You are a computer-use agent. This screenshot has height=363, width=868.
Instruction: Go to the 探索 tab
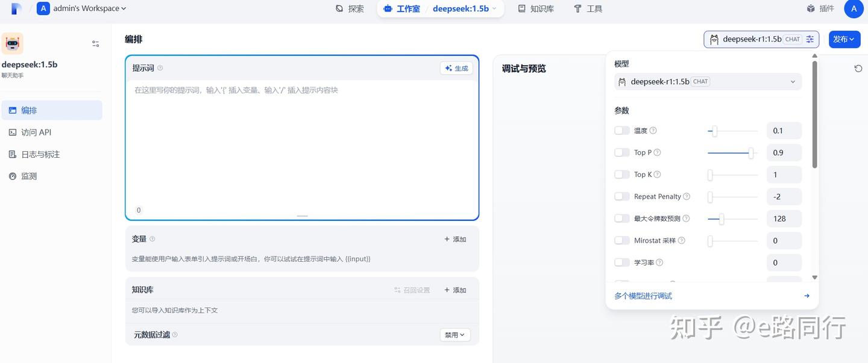pos(350,8)
